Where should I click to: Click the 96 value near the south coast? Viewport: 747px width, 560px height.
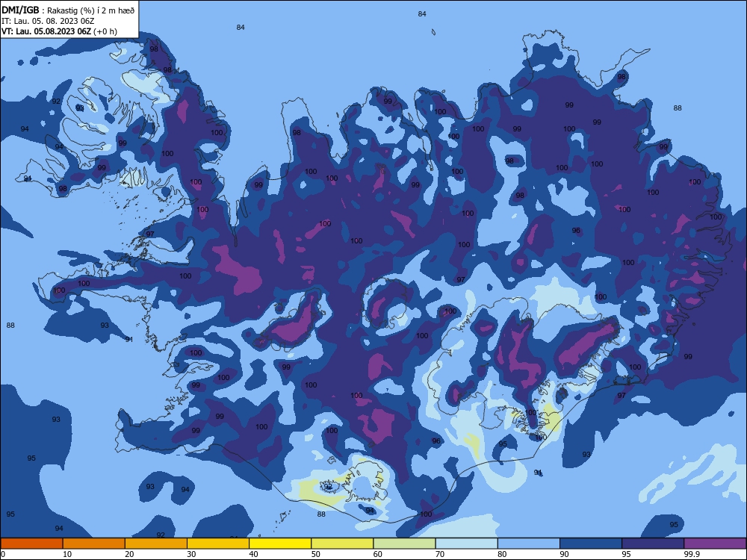(436, 441)
